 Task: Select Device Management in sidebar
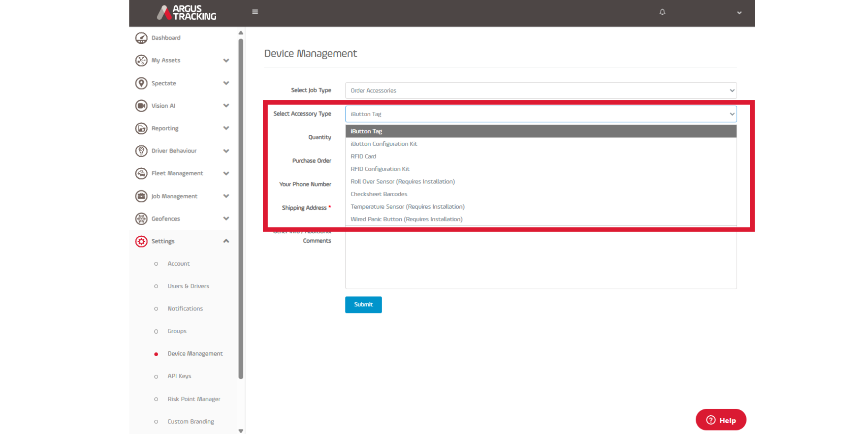coord(195,353)
